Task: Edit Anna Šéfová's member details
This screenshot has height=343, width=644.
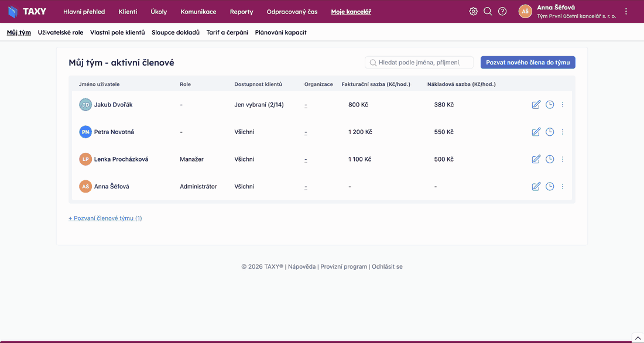Action: coord(536,187)
